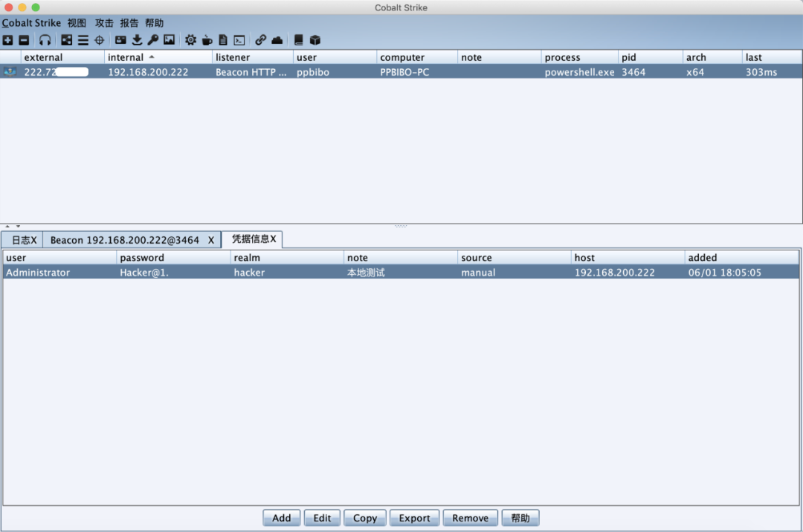Sort sessions by the internal column header
803x532 pixels.
158,57
